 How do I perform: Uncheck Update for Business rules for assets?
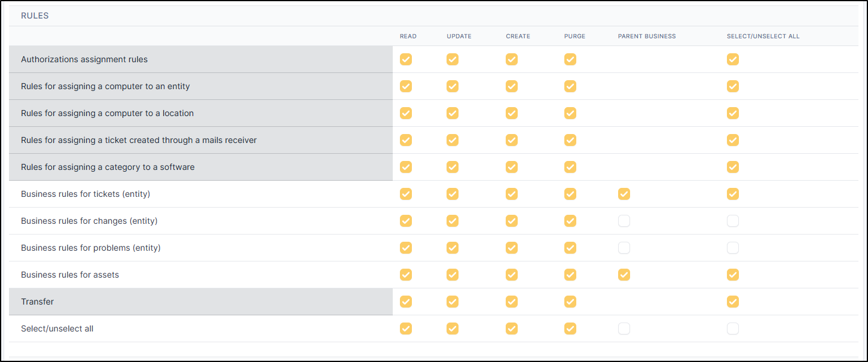(x=453, y=275)
